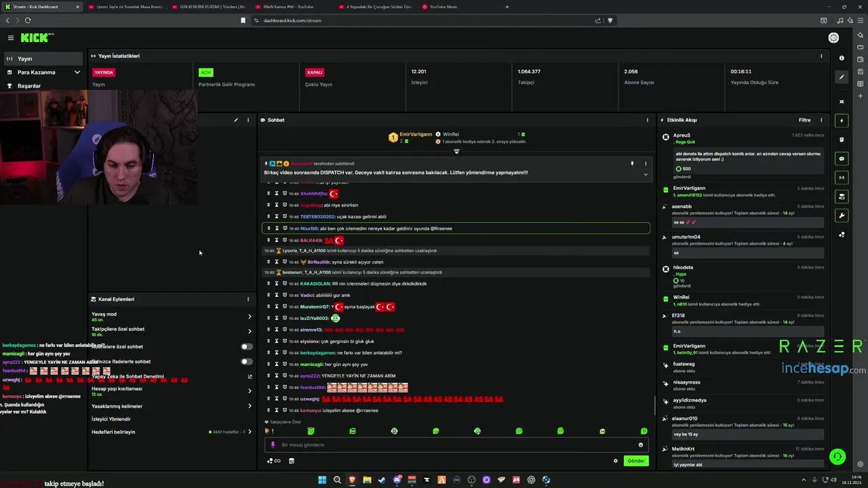Bookmark this page in the address bar
868x488 pixels.
(243, 20)
